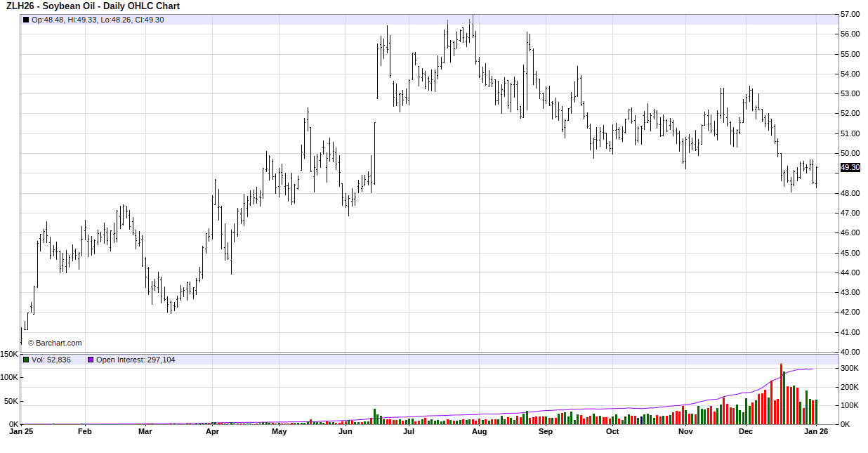Select the 49.30 current price label
This screenshot has width=868, height=453.
(x=849, y=167)
